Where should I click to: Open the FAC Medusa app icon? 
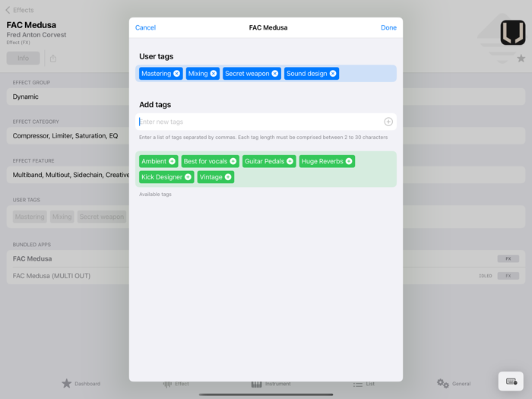tap(513, 32)
